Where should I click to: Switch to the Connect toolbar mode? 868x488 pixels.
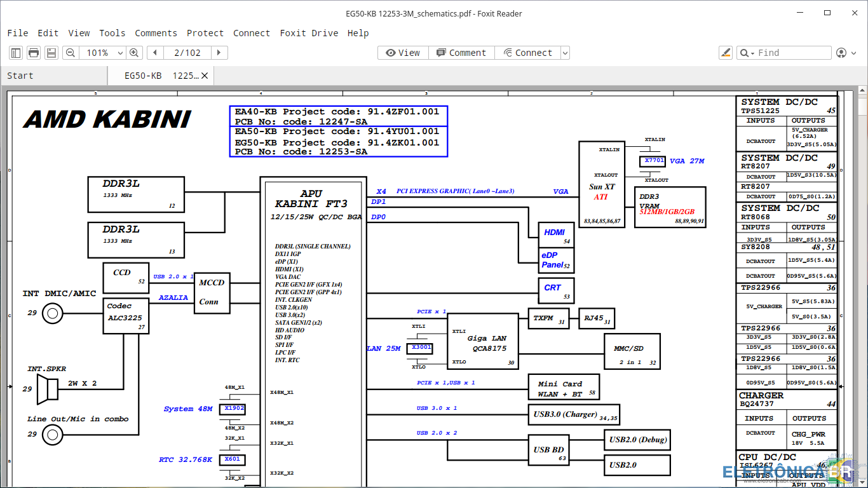pyautogui.click(x=527, y=53)
